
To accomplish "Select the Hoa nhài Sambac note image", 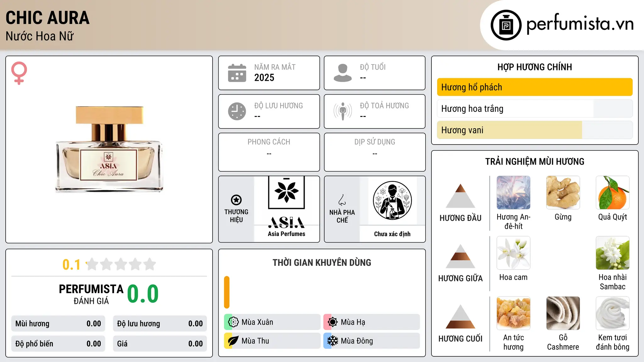I will coord(613,253).
